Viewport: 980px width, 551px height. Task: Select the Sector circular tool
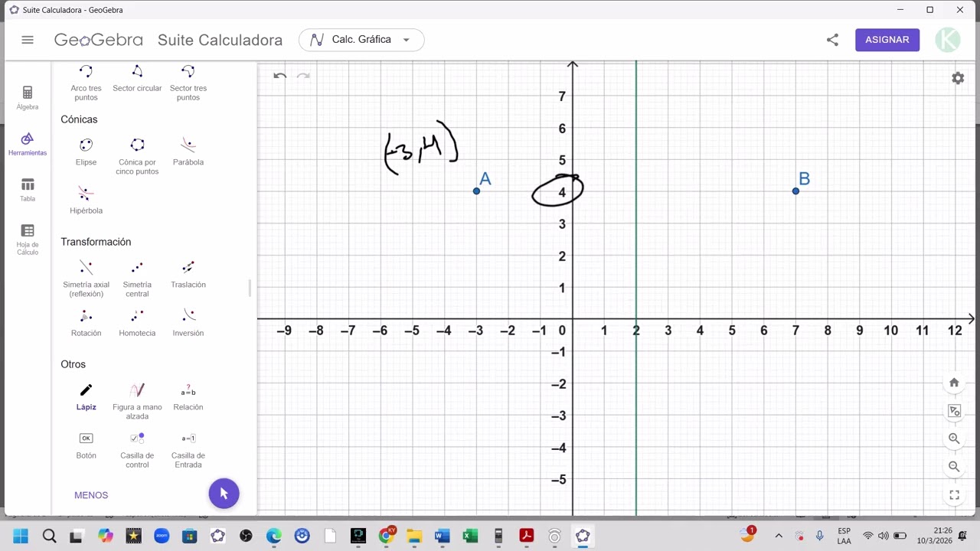(x=137, y=79)
